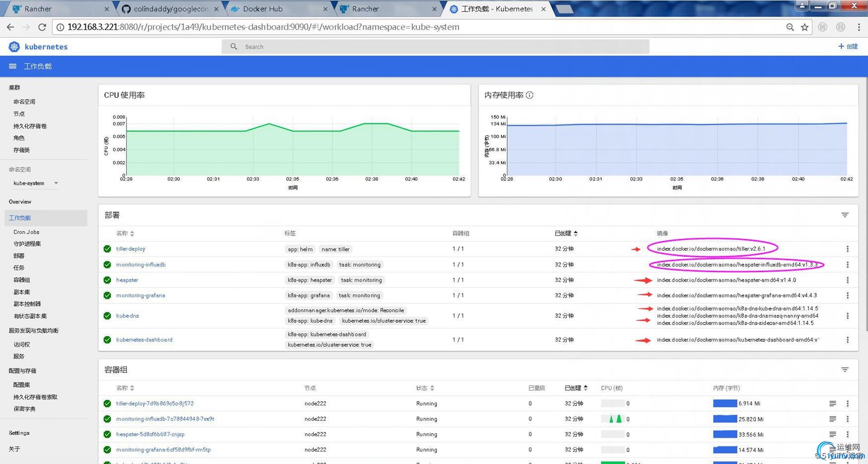
Task: Open the monitoring-grafana deployment link
Action: coord(140,295)
